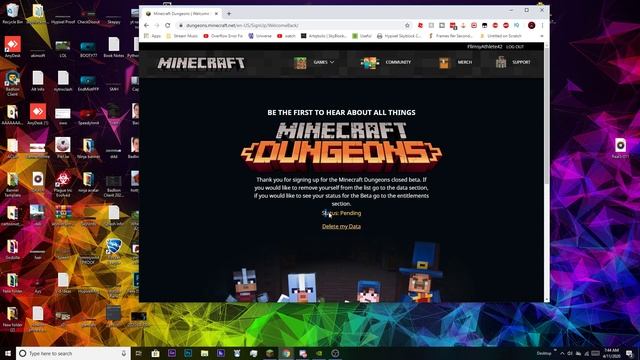
Task: Open the Universe bookmark
Action: pos(260,36)
